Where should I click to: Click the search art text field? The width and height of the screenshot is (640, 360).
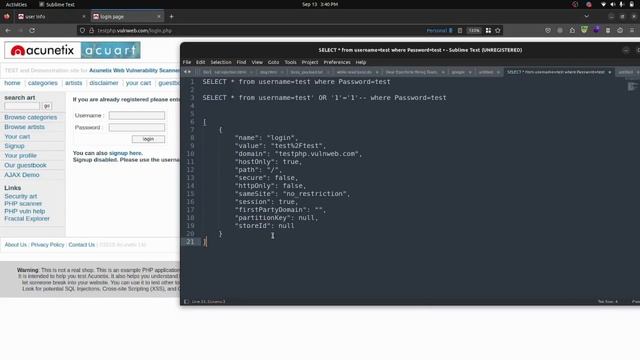[x=22, y=106]
